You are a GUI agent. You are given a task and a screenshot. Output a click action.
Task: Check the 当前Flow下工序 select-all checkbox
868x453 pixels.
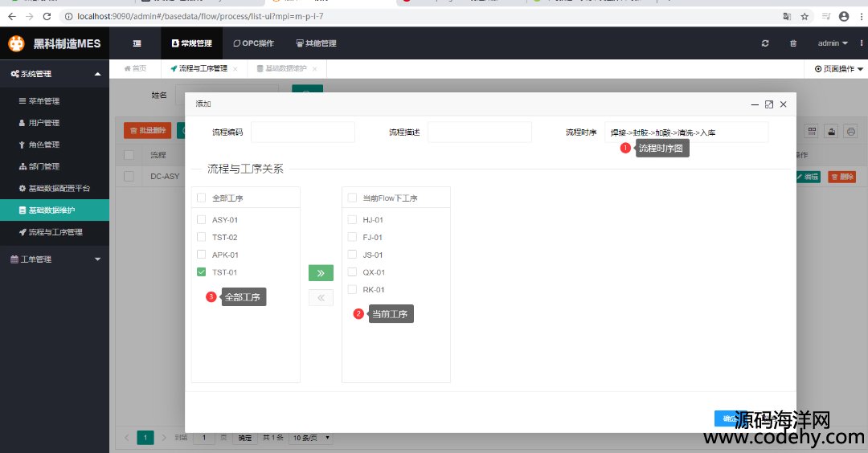[352, 198]
